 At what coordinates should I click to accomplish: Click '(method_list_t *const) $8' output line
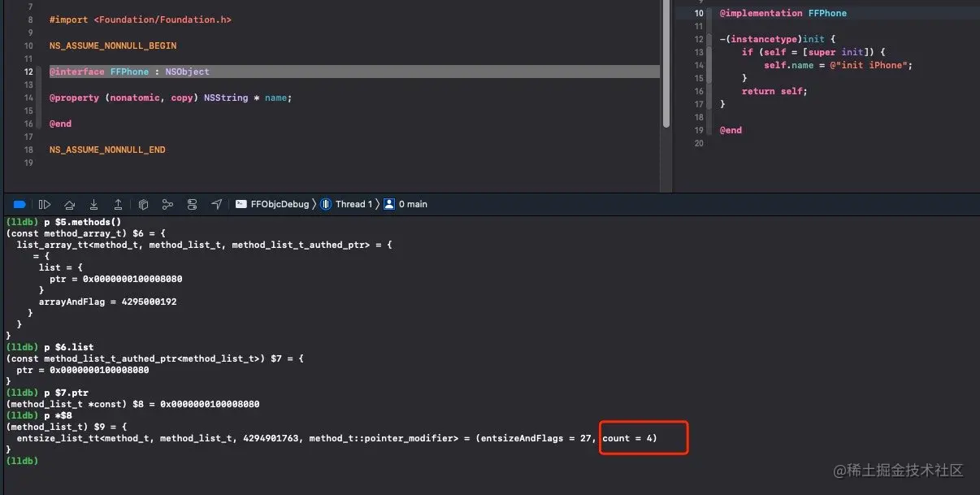coord(132,404)
